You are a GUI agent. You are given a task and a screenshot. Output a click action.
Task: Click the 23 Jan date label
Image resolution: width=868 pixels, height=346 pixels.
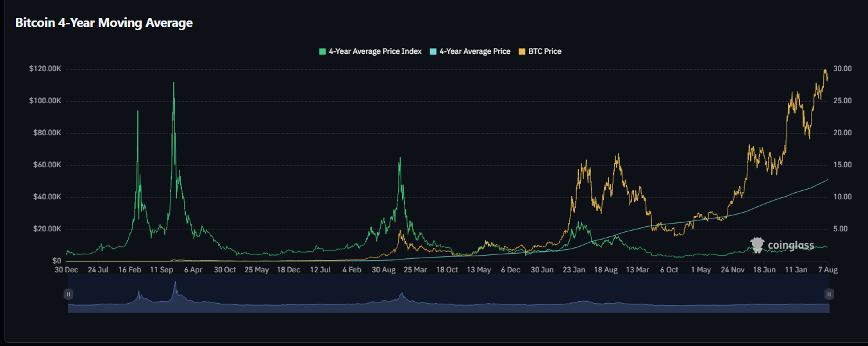[574, 270]
